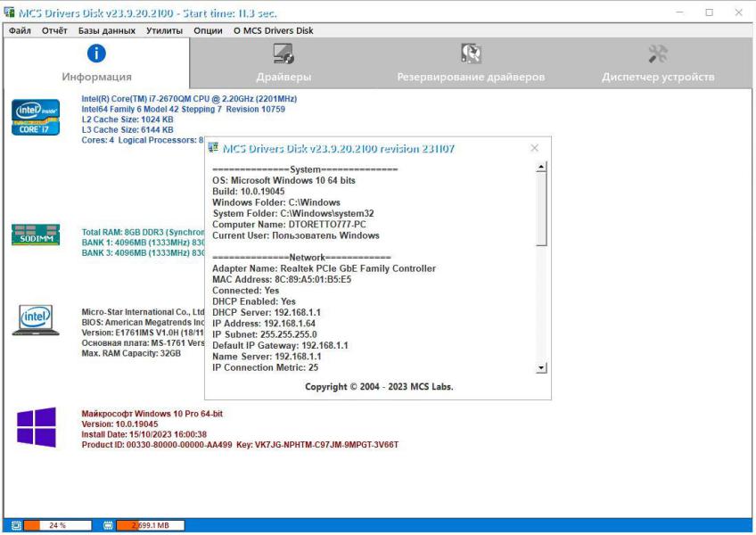
Task: Switch to the Драйверы tab
Action: coord(283,63)
